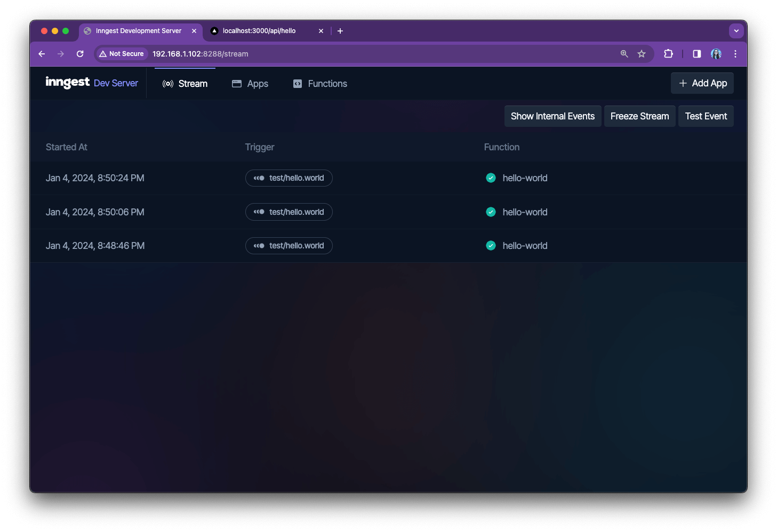Image resolution: width=777 pixels, height=532 pixels.
Task: Open Chrome's three-dot menu
Action: point(735,54)
